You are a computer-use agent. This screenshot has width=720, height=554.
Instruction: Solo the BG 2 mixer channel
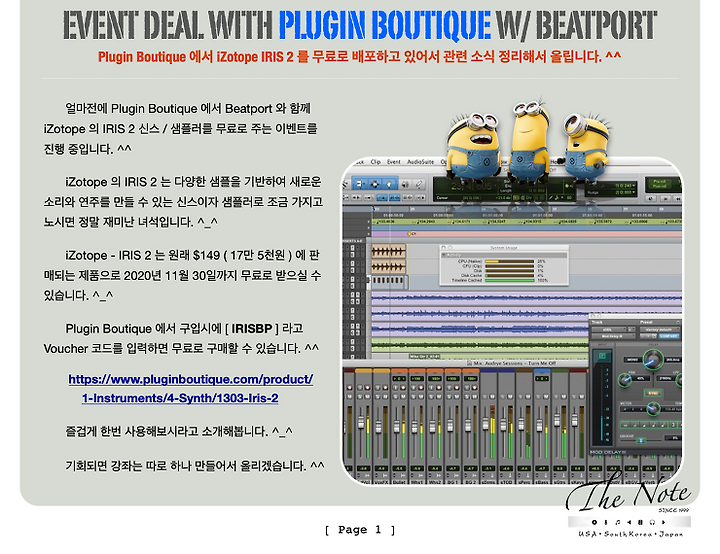[467, 396]
